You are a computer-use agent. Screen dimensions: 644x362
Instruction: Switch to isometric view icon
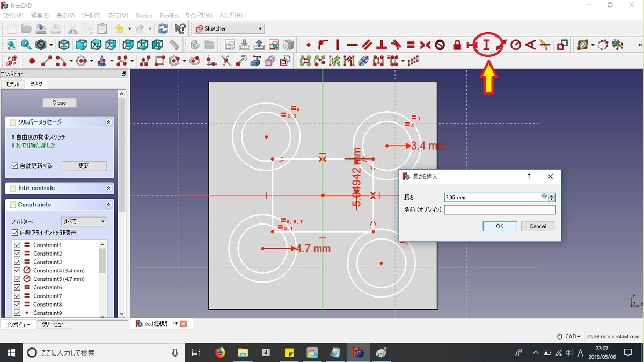pos(64,45)
